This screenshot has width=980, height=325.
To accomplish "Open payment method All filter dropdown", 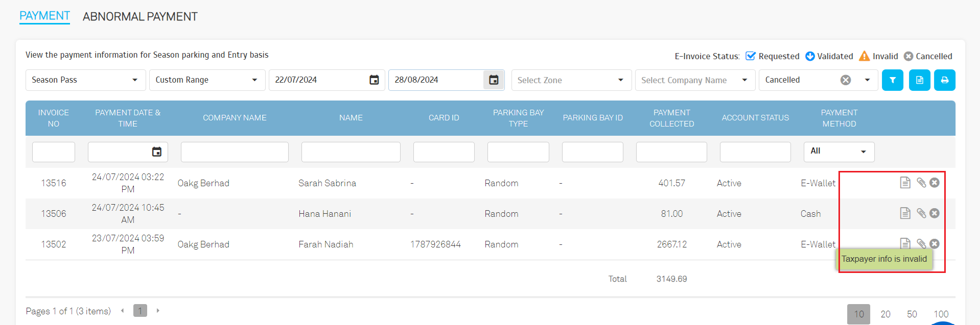I will point(838,152).
